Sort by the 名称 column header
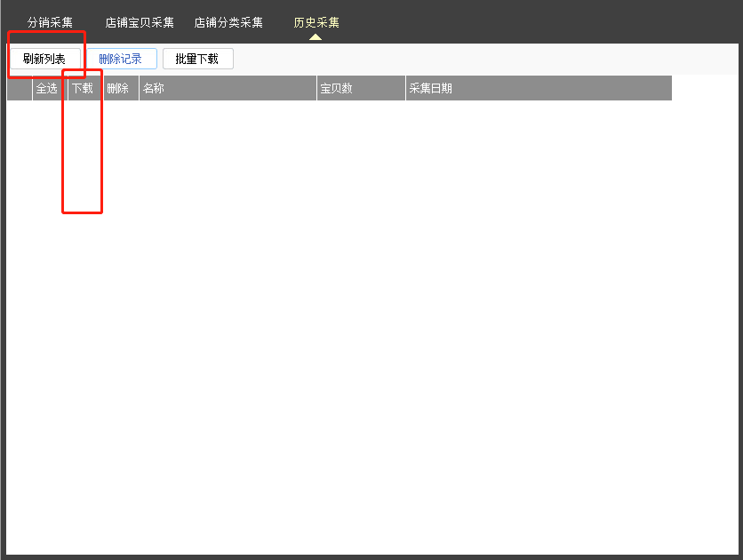 click(x=228, y=88)
